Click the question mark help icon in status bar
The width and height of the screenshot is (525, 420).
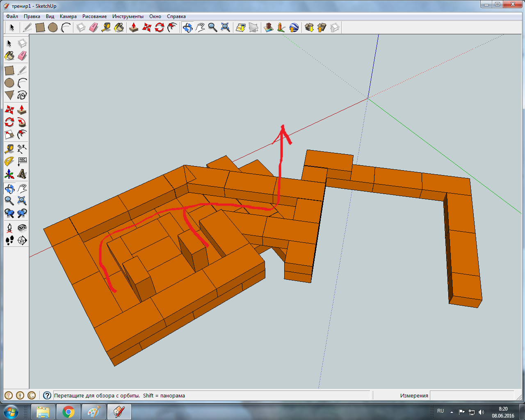point(47,395)
